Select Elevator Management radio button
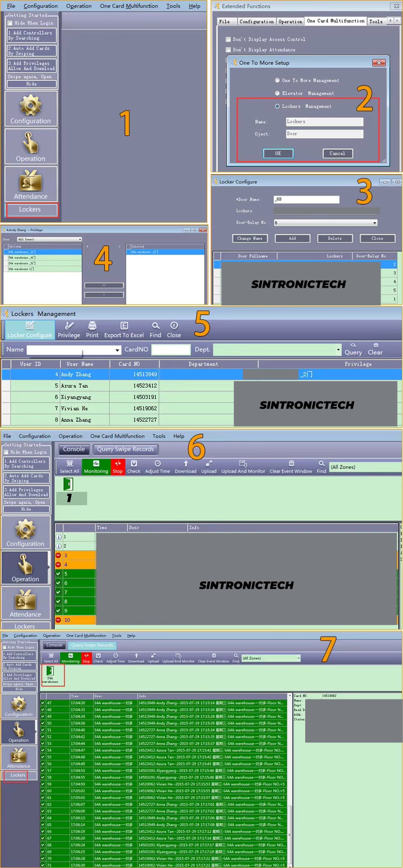 pyautogui.click(x=277, y=93)
